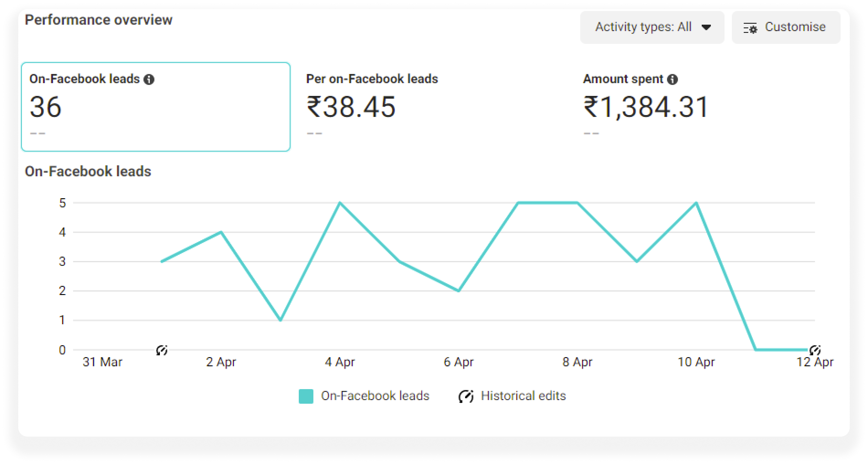Click the Customise settings icon
Screen dimensions: 868x464
tap(750, 28)
